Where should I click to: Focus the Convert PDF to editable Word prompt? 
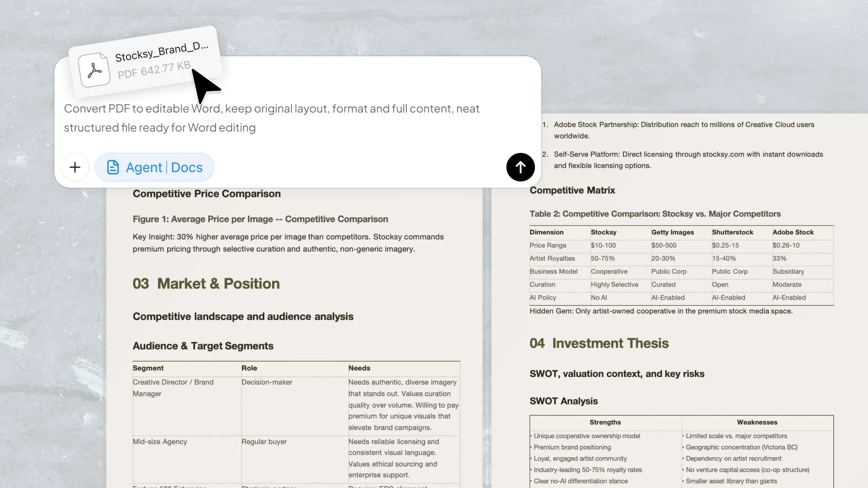271,118
